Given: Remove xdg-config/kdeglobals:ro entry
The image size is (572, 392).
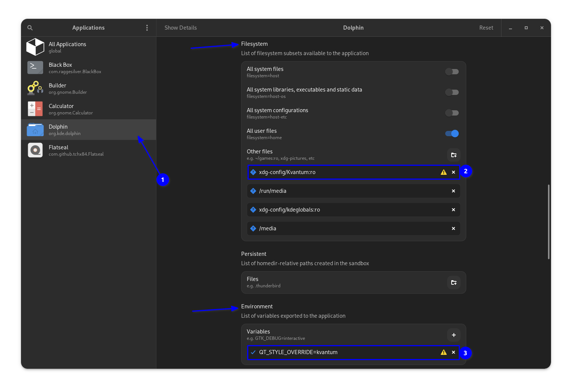Looking at the screenshot, I should [453, 210].
